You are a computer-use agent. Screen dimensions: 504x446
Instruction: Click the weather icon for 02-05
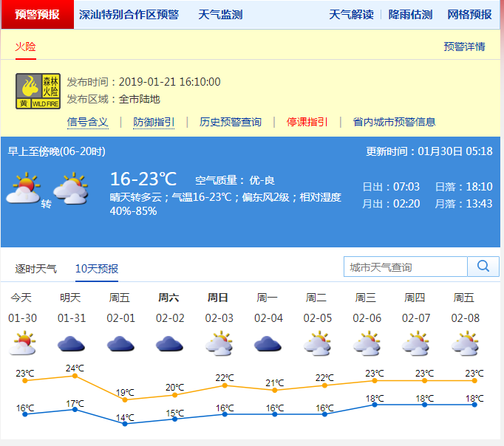(316, 343)
